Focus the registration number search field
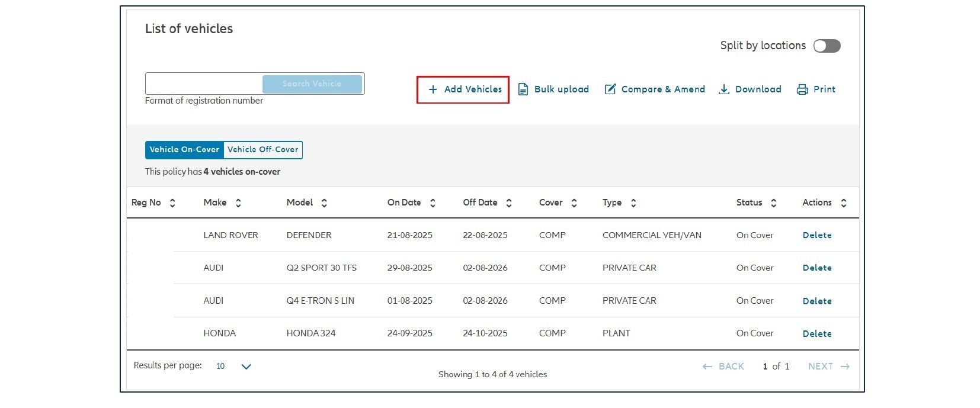 [x=204, y=84]
